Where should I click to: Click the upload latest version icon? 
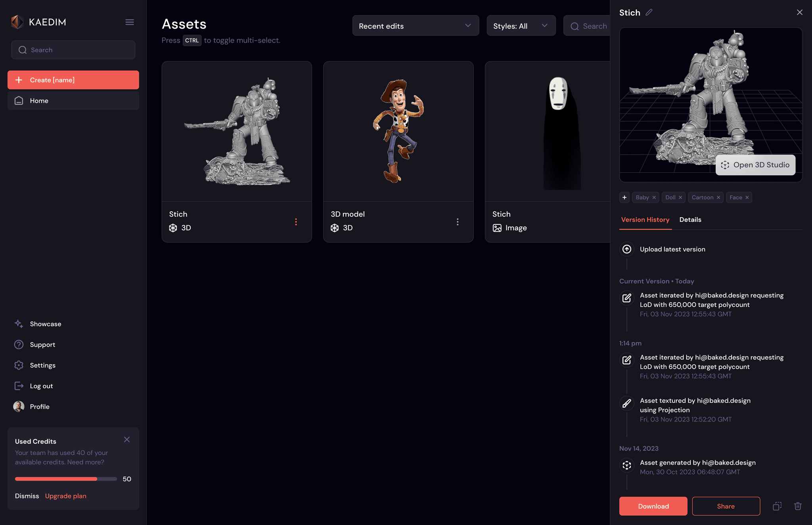pos(627,249)
